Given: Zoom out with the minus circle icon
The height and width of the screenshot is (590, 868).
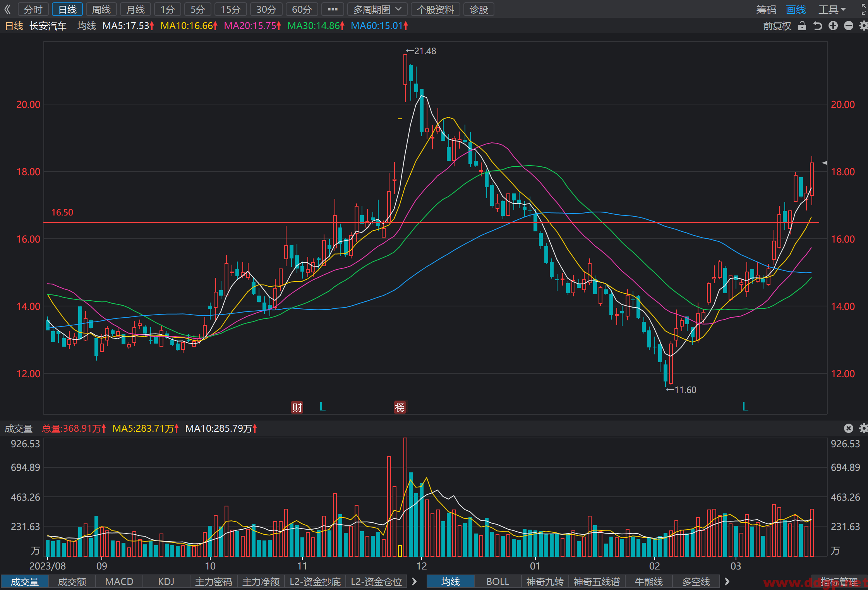Looking at the screenshot, I should click(x=849, y=26).
